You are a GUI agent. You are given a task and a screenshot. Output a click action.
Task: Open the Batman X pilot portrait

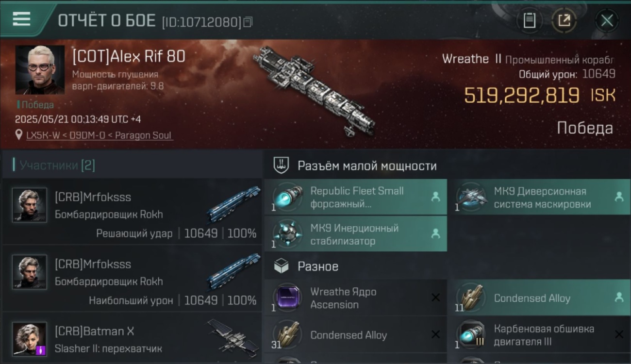(30, 339)
